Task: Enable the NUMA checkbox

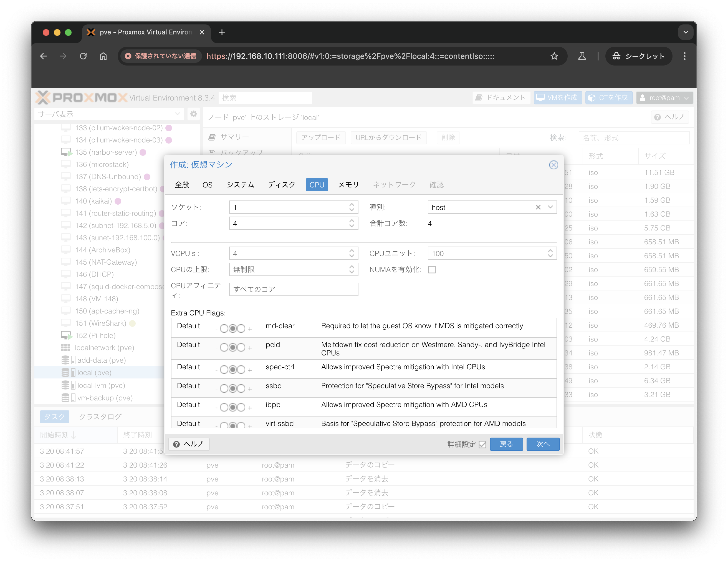Action: (x=432, y=270)
